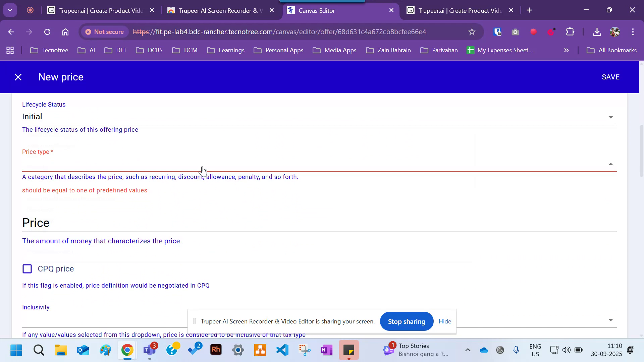
Task: Hide the screen sharing banner
Action: click(x=445, y=321)
